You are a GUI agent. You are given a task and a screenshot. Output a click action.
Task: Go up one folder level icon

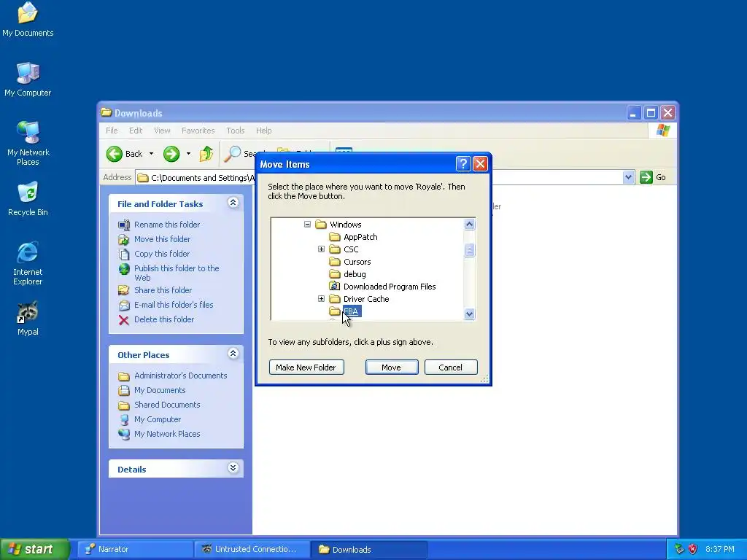point(206,154)
